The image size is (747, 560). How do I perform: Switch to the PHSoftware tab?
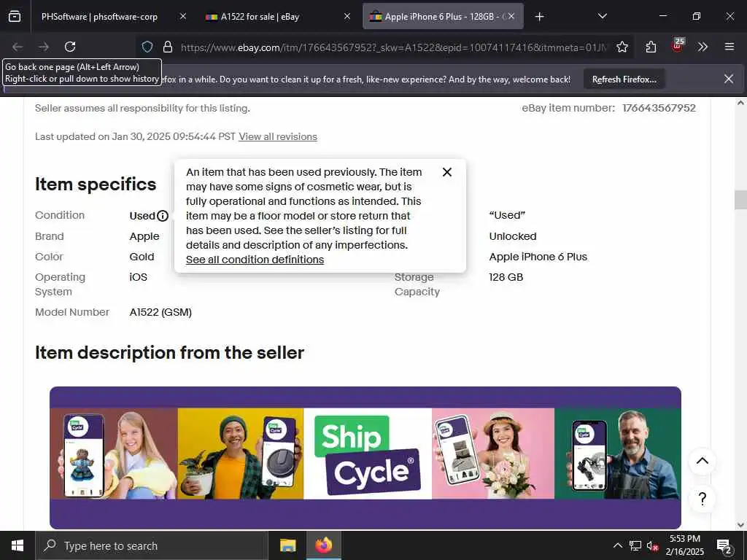tap(99, 17)
